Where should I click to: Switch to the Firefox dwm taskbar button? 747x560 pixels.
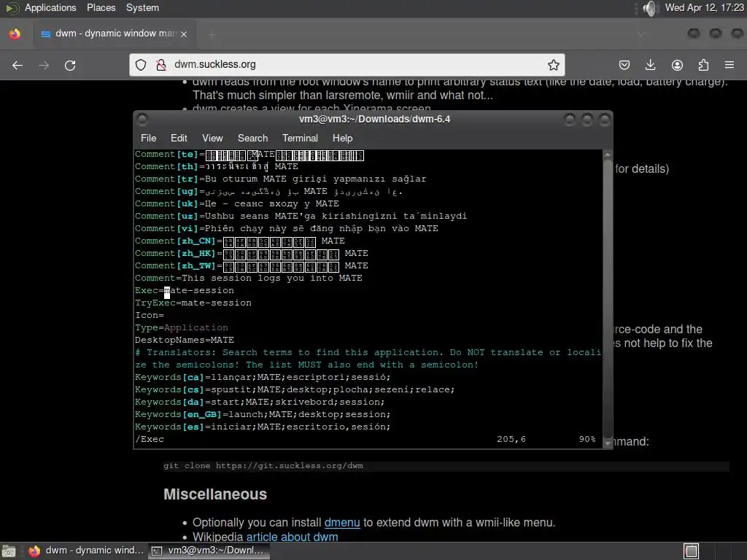click(x=86, y=551)
